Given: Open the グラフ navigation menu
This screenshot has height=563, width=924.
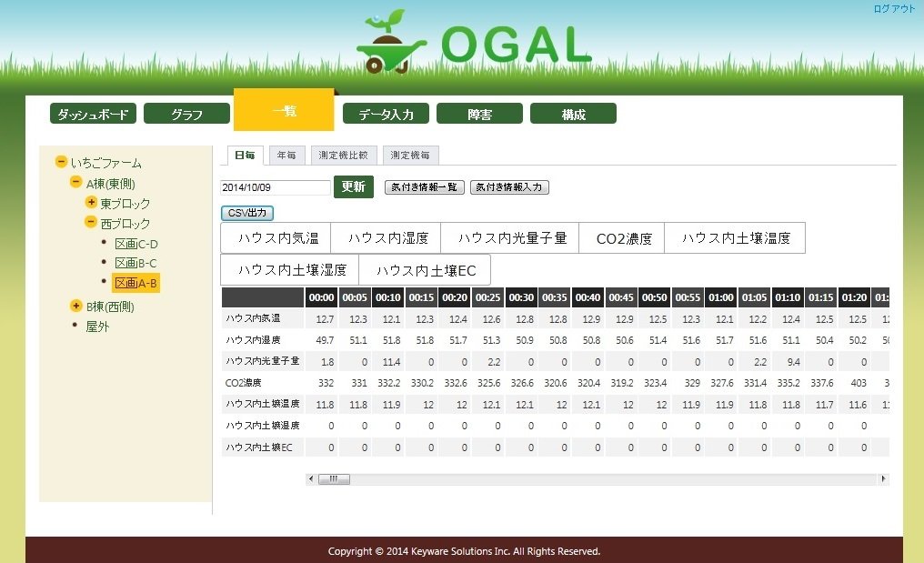Looking at the screenshot, I should coord(186,115).
